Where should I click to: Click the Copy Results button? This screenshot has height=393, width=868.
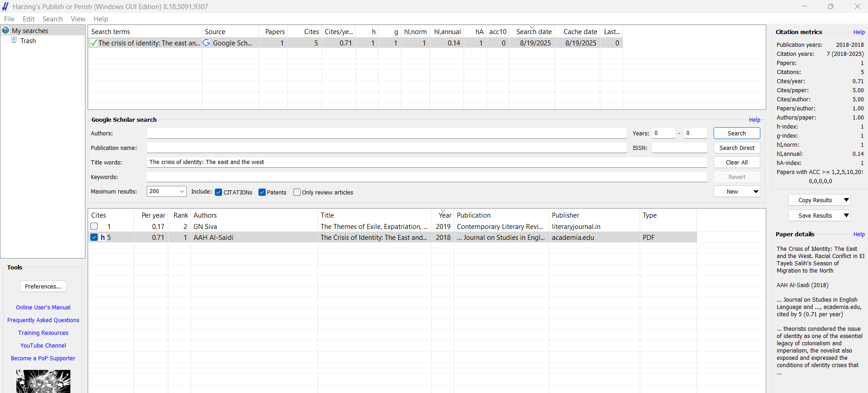[x=815, y=200]
